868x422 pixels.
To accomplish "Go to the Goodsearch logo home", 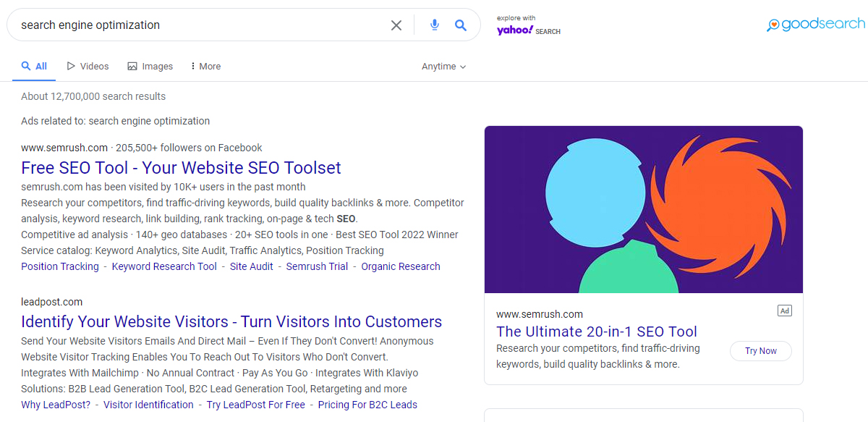I will (816, 25).
